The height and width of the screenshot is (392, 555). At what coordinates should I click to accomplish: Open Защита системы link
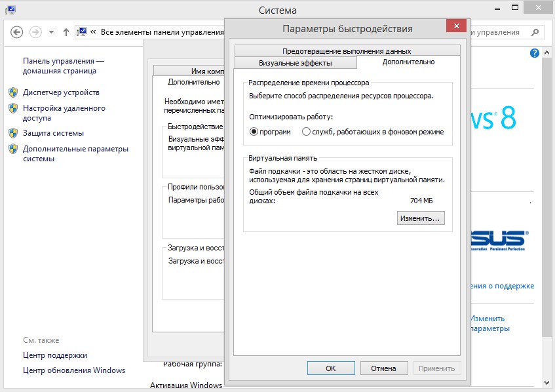(54, 133)
